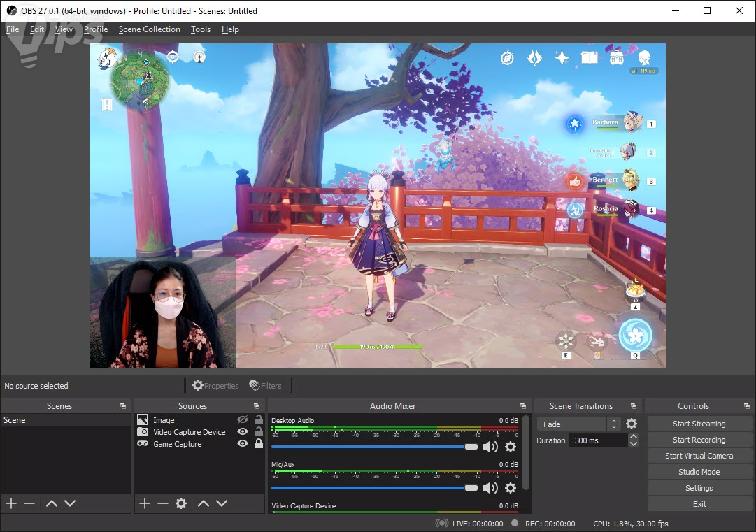Show the hidden Image source
The height and width of the screenshot is (532, 756).
(243, 420)
